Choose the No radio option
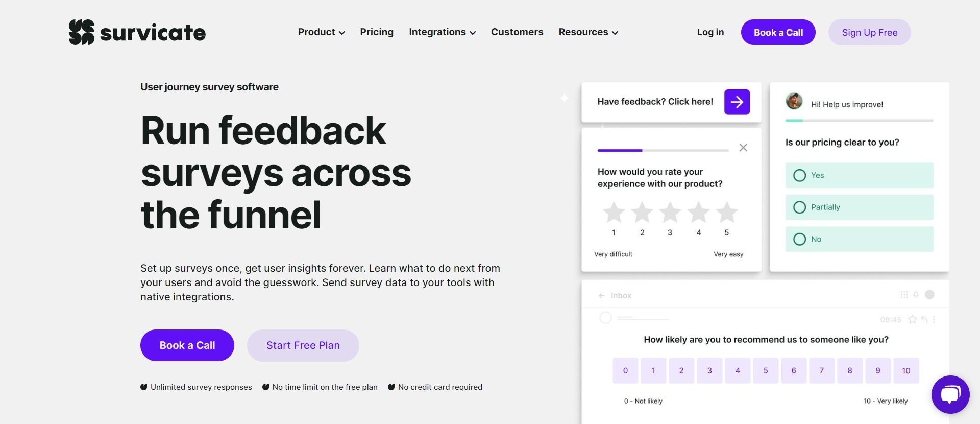980x424 pixels. (800, 240)
